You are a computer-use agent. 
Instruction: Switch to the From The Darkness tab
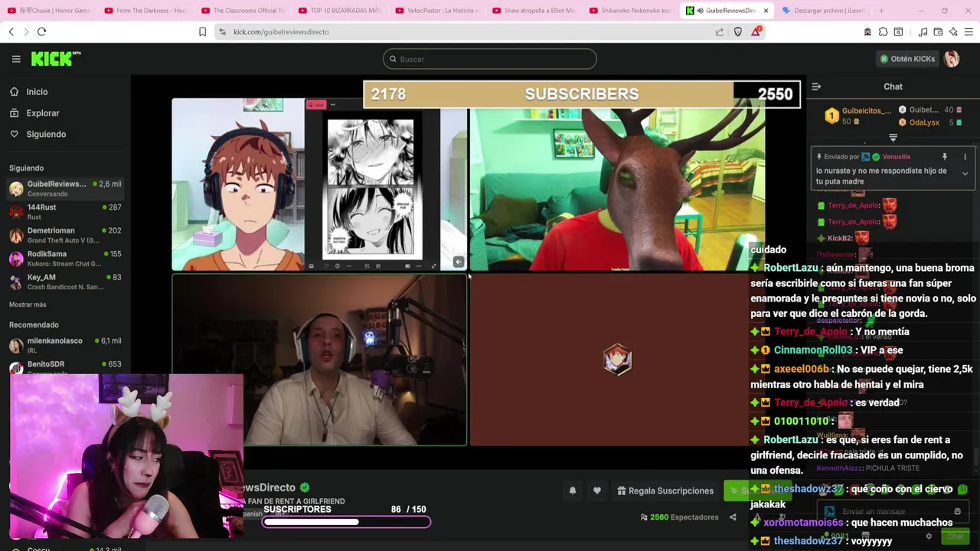pos(145,11)
